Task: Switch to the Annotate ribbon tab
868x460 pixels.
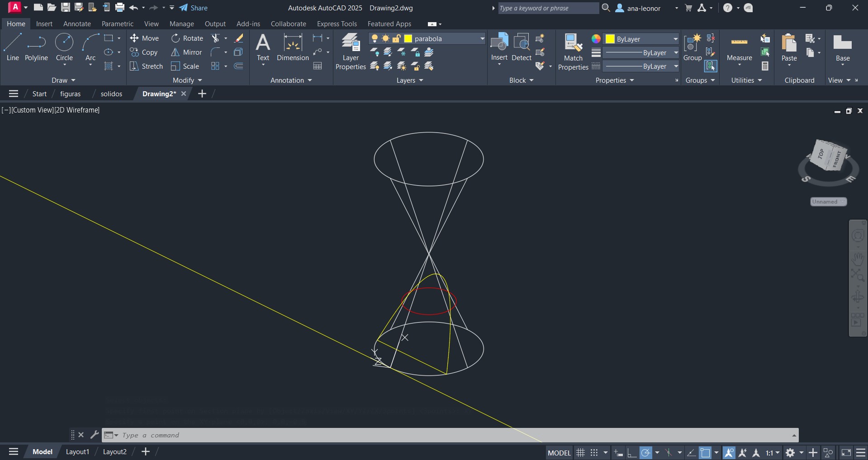Action: pyautogui.click(x=77, y=24)
